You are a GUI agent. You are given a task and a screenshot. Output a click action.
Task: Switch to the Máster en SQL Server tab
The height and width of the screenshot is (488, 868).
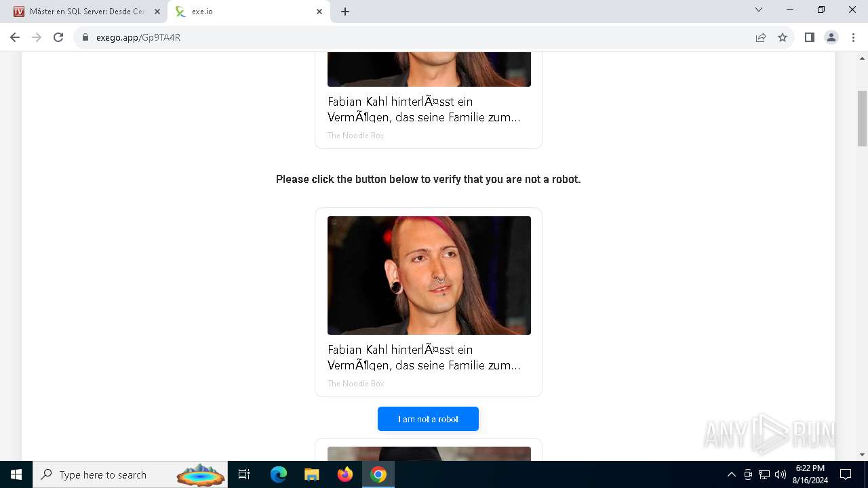(x=87, y=12)
